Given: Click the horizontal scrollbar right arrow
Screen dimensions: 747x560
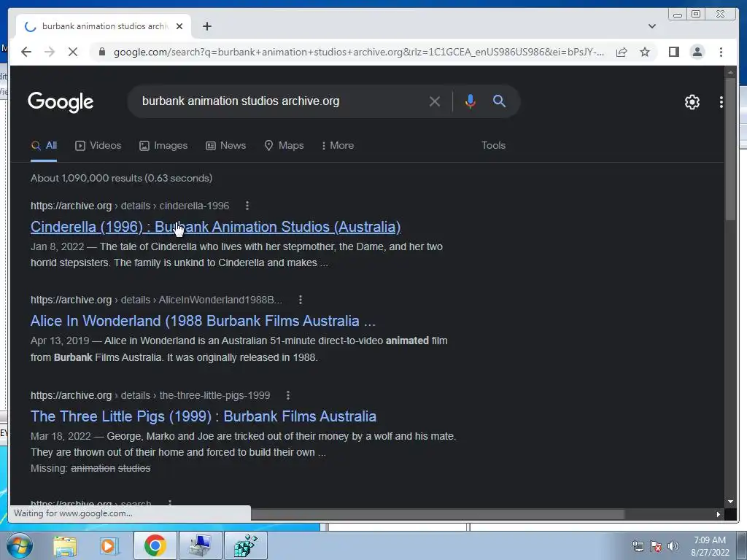Looking at the screenshot, I should click(x=719, y=514).
